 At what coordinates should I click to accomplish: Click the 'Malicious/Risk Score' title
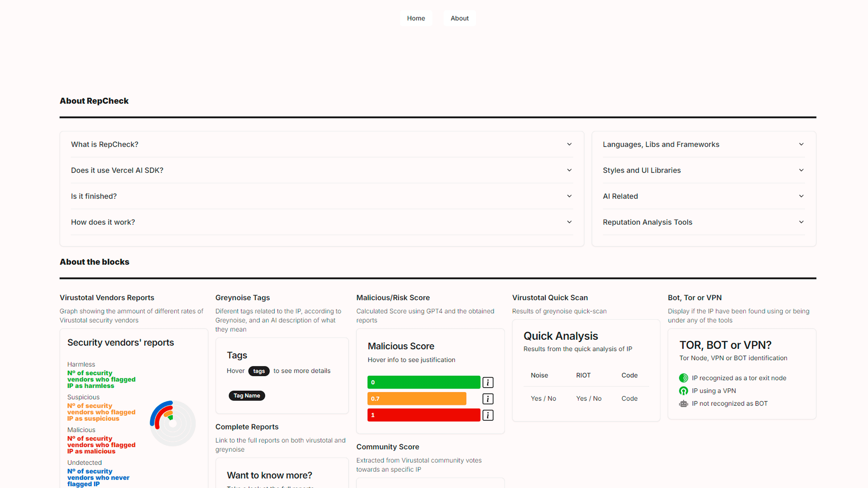coord(393,298)
